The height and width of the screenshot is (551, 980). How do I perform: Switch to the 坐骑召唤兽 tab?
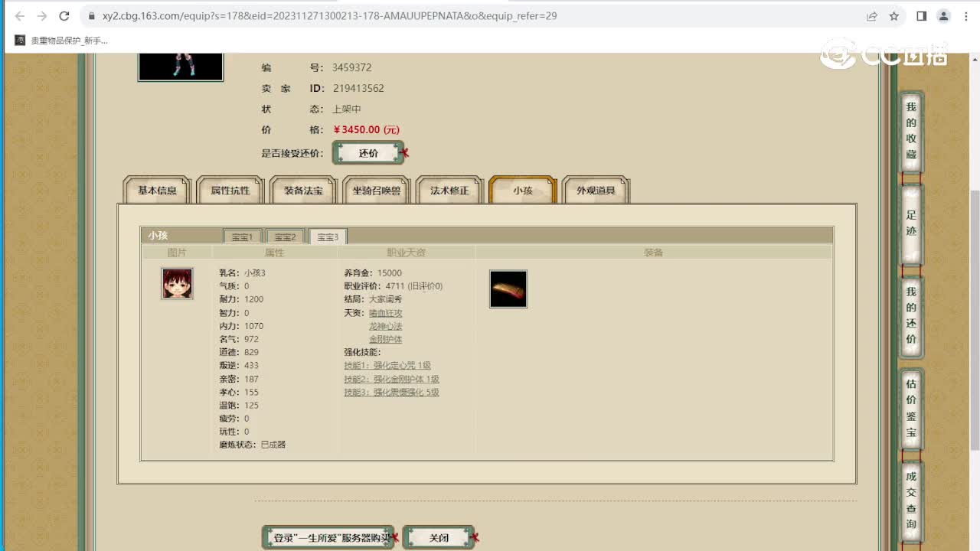(377, 191)
